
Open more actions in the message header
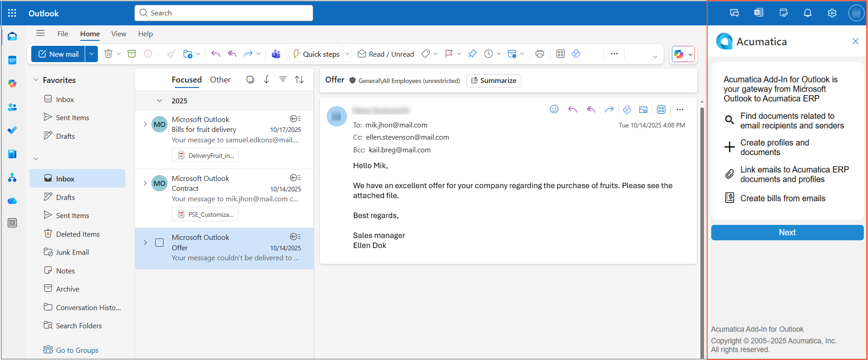point(680,109)
